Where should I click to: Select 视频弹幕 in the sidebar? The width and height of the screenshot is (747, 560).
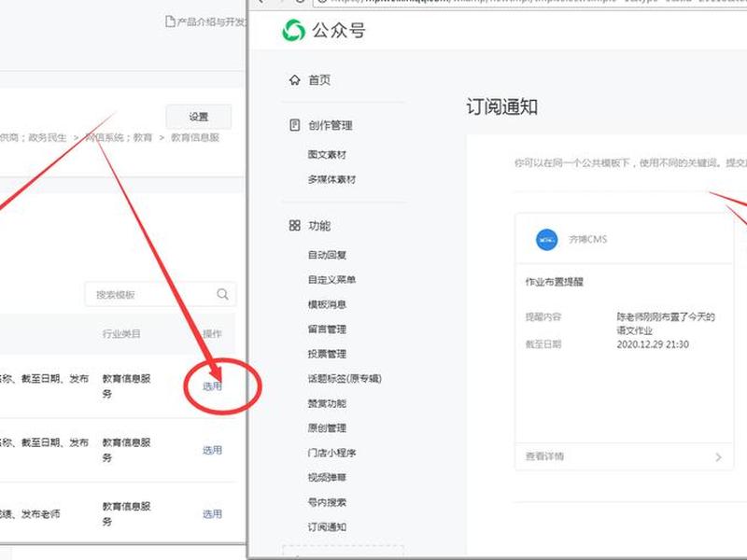327,477
